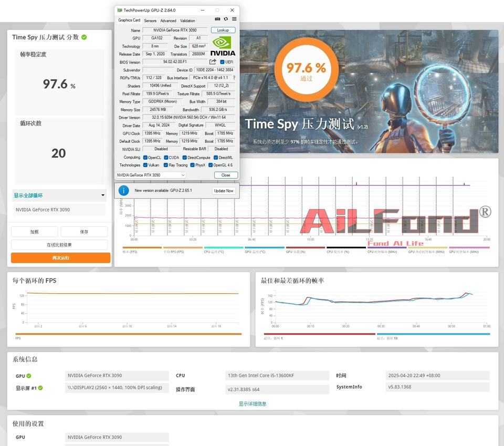This screenshot has height=446, width=504.
Task: Click GPU-Z new version available message
Action: (x=163, y=190)
